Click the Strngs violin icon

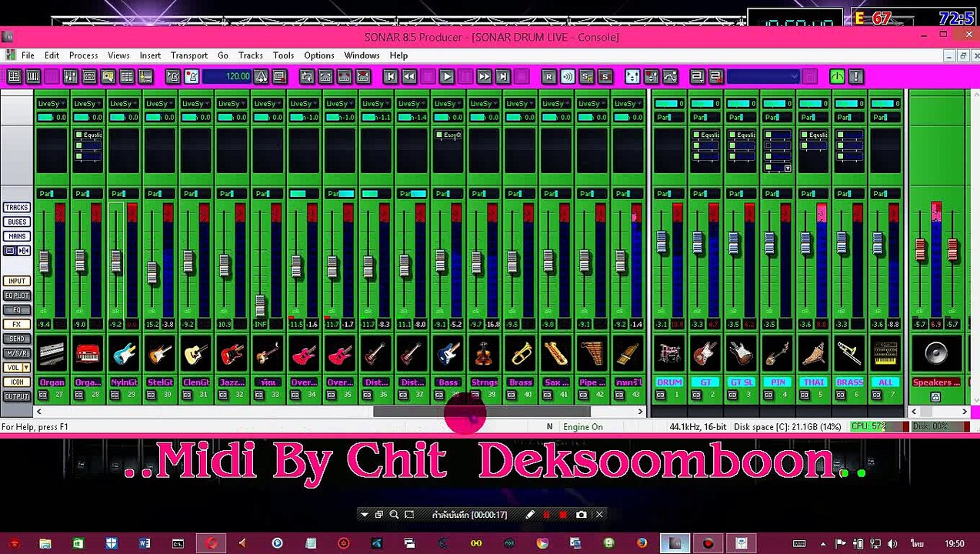(x=484, y=354)
